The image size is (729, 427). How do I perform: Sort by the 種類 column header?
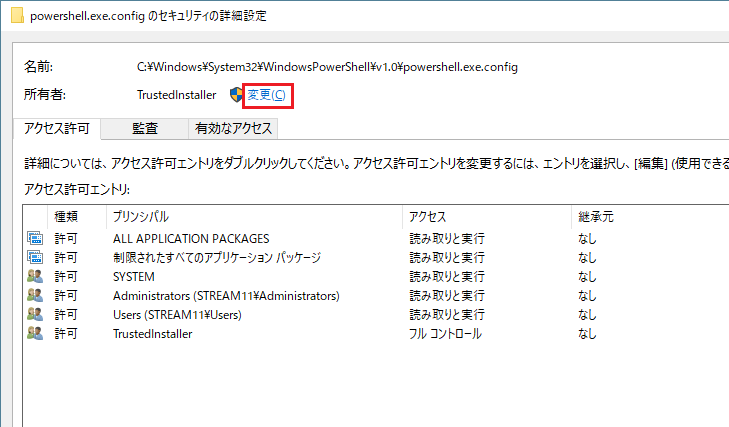click(66, 216)
